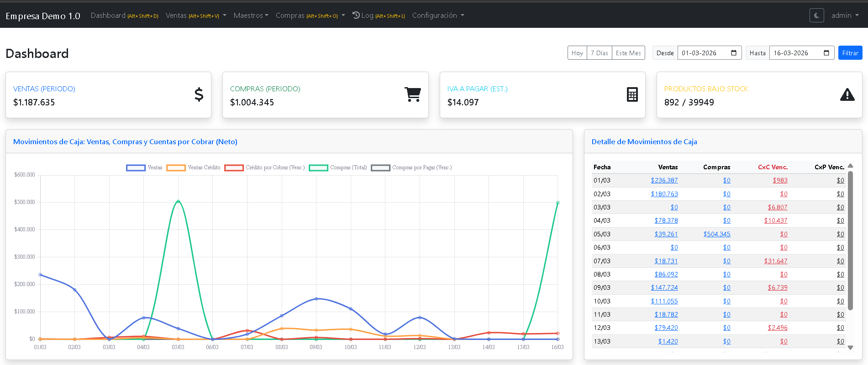Click the detail table scrollbar thumb
Screen dimensions: 868x365
pyautogui.click(x=850, y=240)
